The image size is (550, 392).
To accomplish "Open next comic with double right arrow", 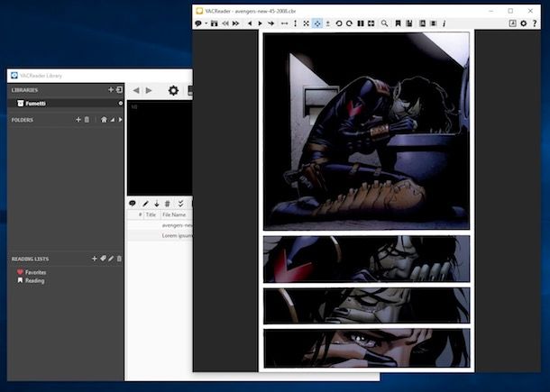I will (x=235, y=23).
